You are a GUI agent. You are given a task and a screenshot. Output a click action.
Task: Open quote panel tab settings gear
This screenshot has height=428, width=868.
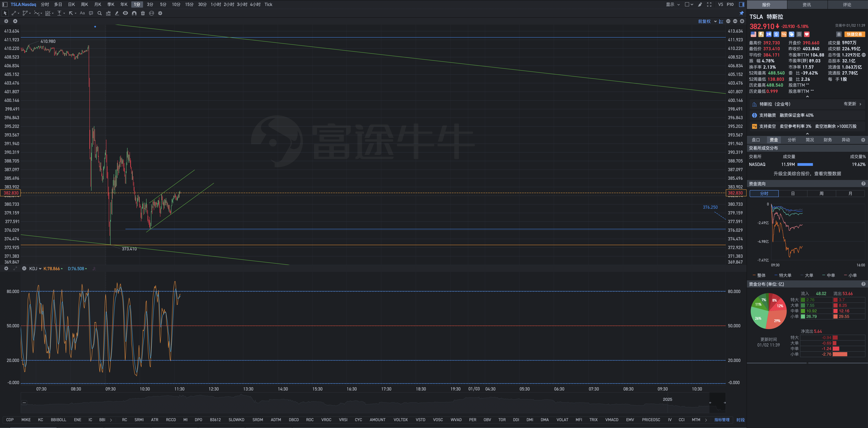tap(863, 140)
